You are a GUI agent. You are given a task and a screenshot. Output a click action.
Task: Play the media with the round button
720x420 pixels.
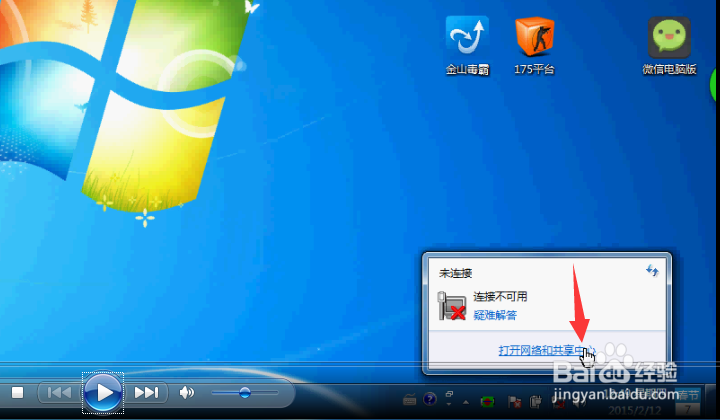[103, 393]
